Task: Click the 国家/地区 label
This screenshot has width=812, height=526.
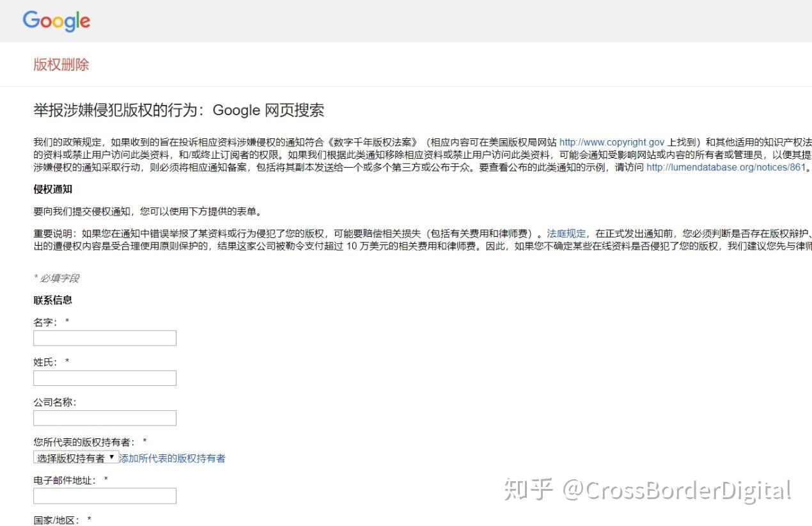Action: point(57,520)
